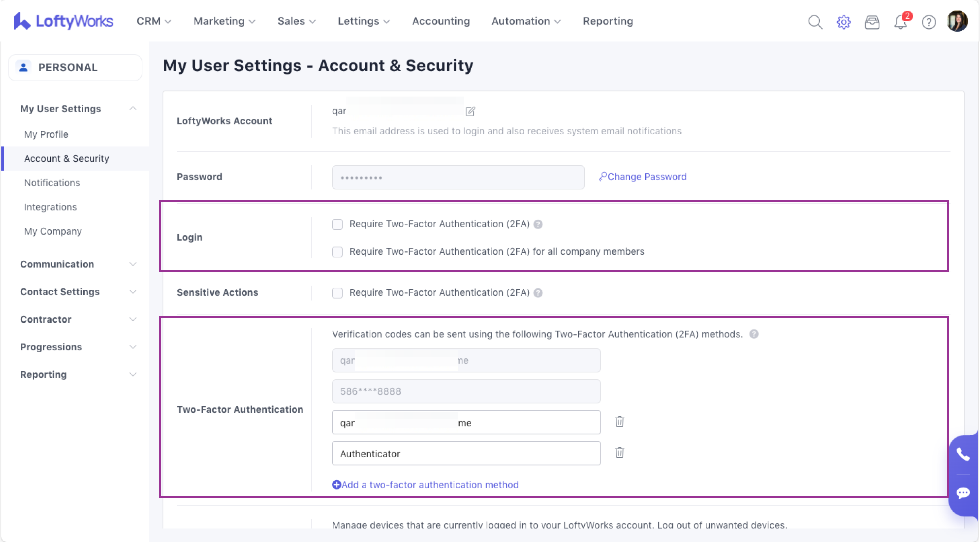Click the help question mark icon
980x542 pixels.
pos(929,22)
